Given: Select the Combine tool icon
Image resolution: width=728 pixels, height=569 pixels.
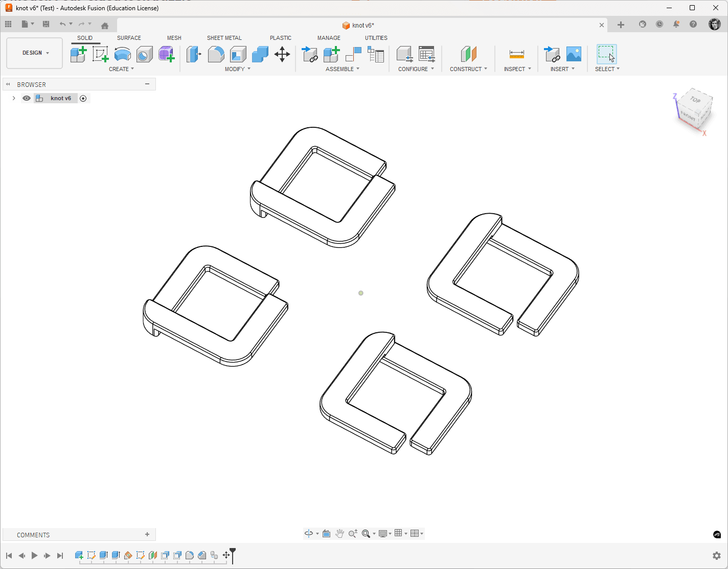Looking at the screenshot, I should (260, 54).
